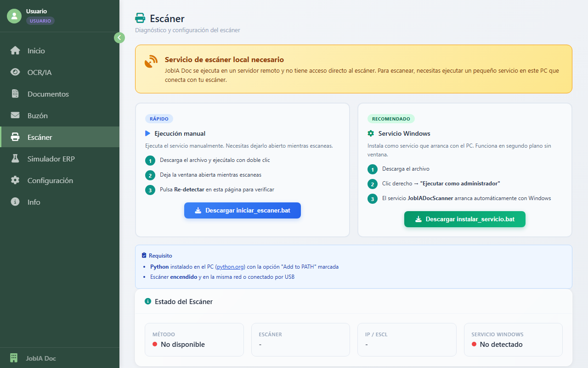
Task: Click the Estado del Escáner info icon
Action: 148,301
